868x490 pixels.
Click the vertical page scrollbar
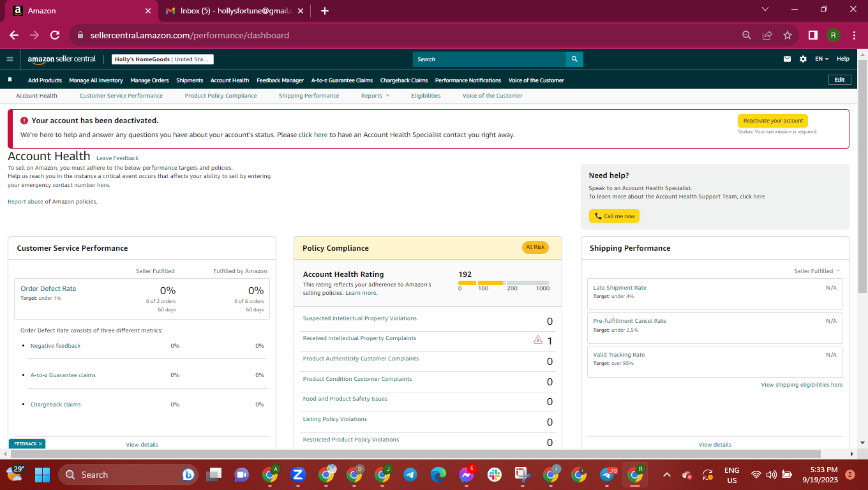[x=862, y=175]
